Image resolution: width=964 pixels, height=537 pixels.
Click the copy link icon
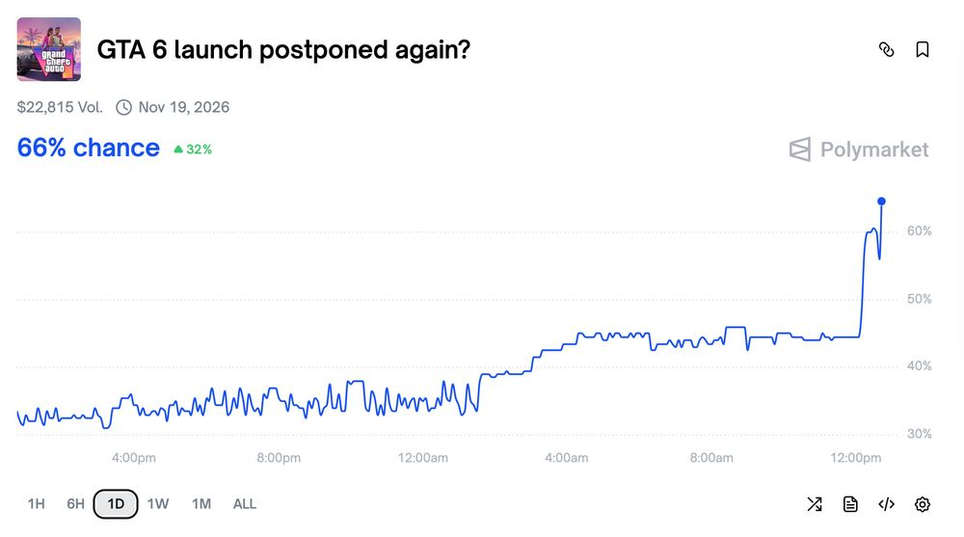pos(886,49)
